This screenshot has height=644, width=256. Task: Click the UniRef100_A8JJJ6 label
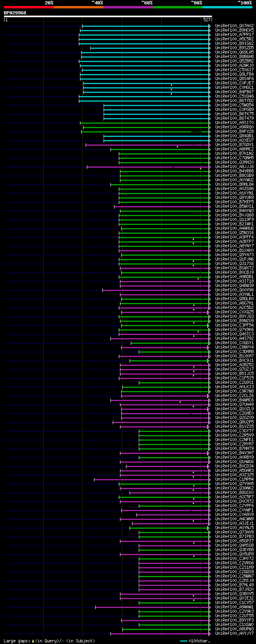point(234,167)
